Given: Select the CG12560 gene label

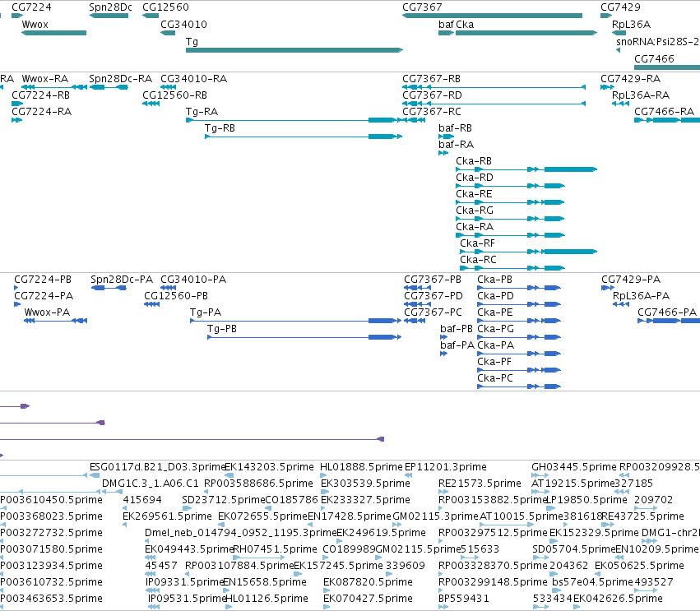Looking at the screenshot, I should pos(165,7).
